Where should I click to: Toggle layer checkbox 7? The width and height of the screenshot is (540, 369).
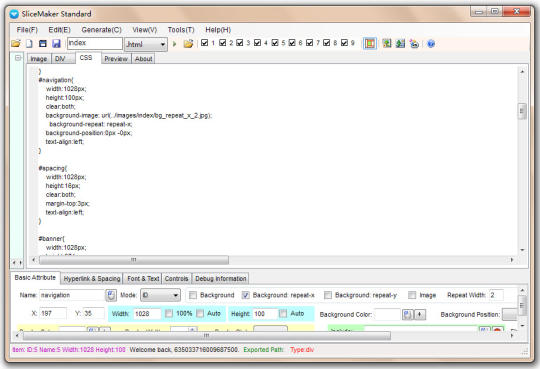coord(309,43)
